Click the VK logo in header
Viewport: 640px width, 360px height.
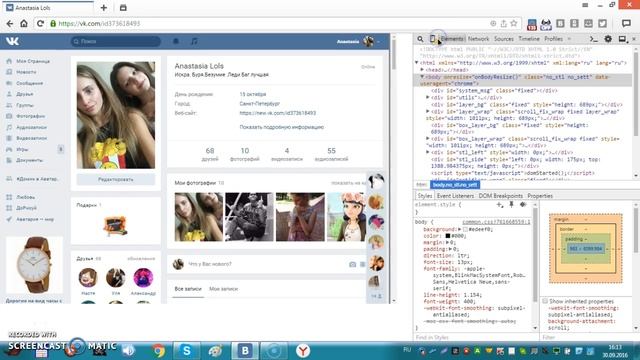click(12, 41)
